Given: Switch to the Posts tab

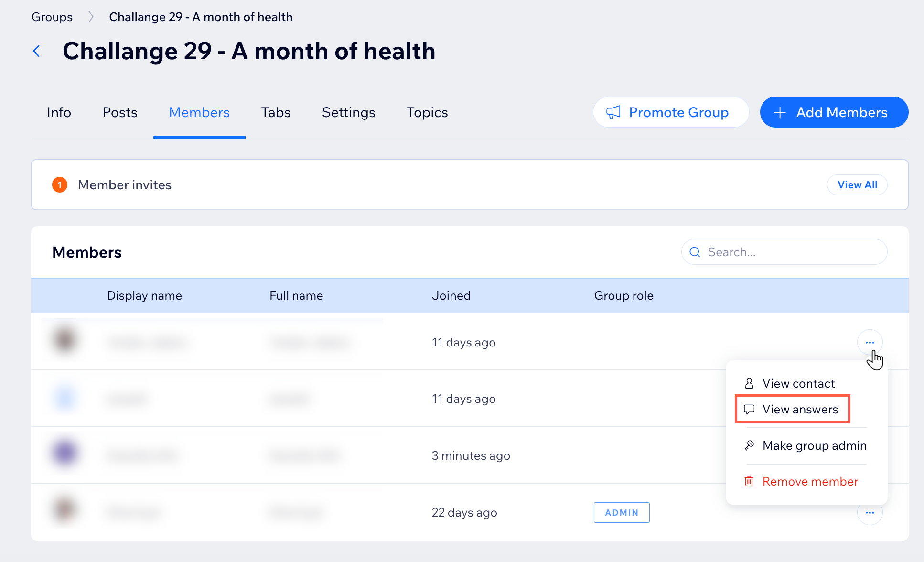Looking at the screenshot, I should (x=119, y=112).
